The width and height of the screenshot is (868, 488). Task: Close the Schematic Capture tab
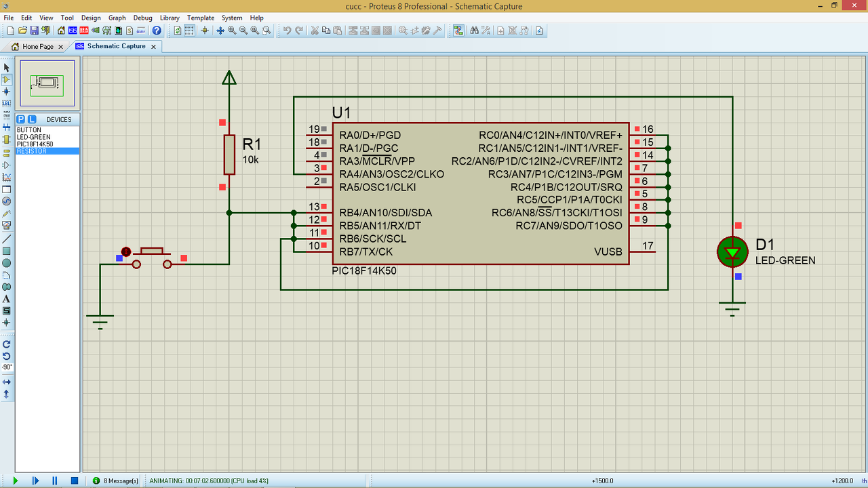tap(153, 47)
